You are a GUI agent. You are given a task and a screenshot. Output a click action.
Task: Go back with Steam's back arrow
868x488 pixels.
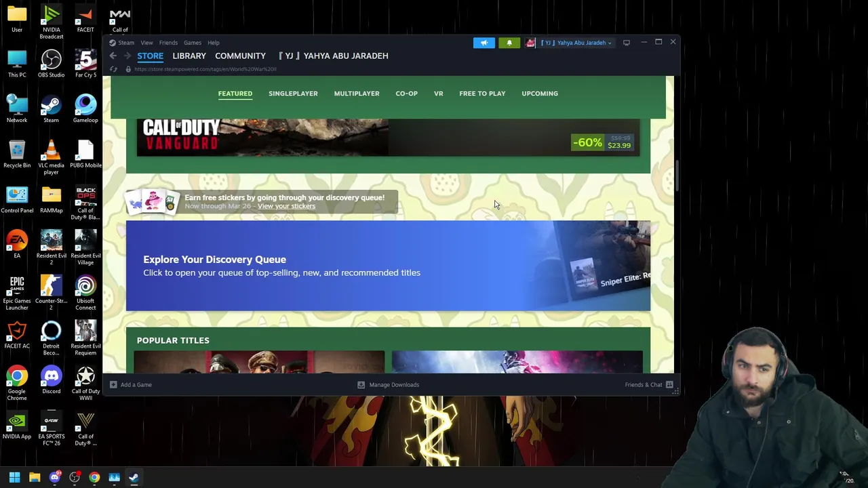pyautogui.click(x=113, y=56)
